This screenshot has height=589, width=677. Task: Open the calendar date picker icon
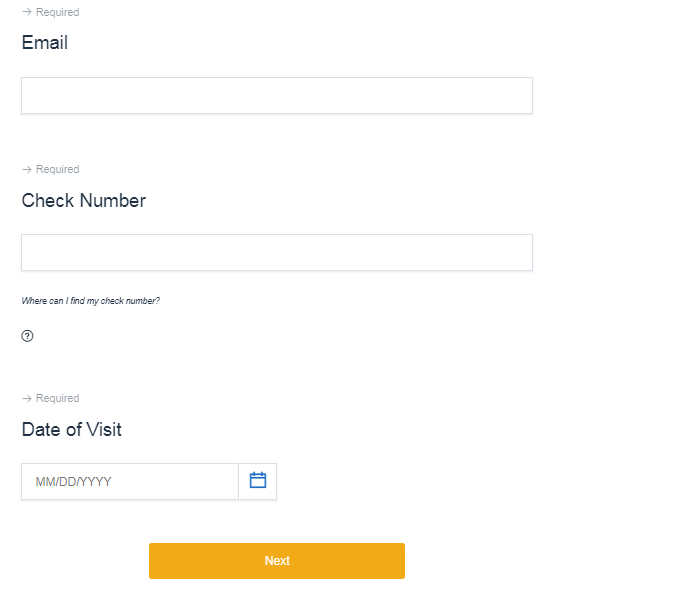tap(258, 481)
